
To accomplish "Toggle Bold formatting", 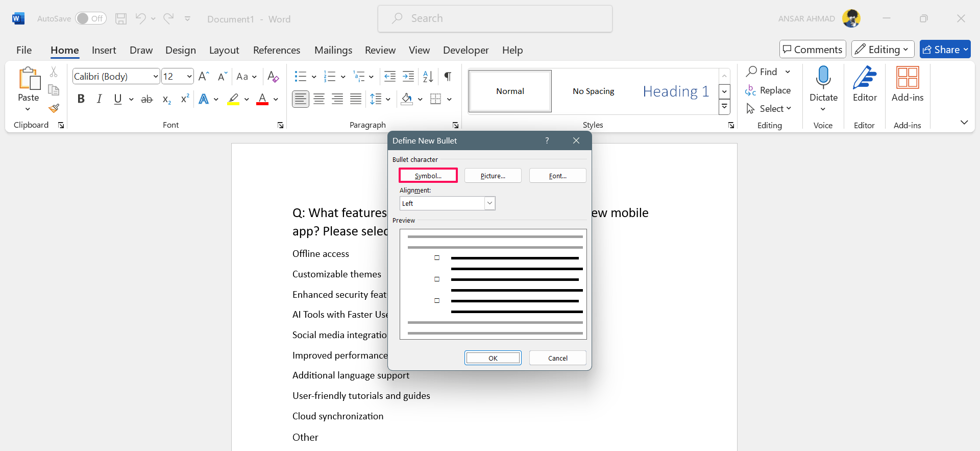I will (x=81, y=99).
